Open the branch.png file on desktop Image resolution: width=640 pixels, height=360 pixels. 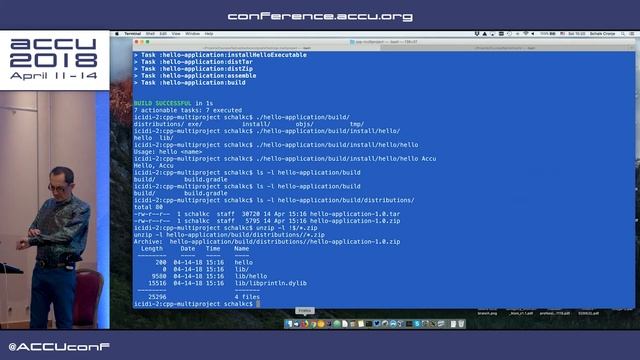(x=487, y=313)
